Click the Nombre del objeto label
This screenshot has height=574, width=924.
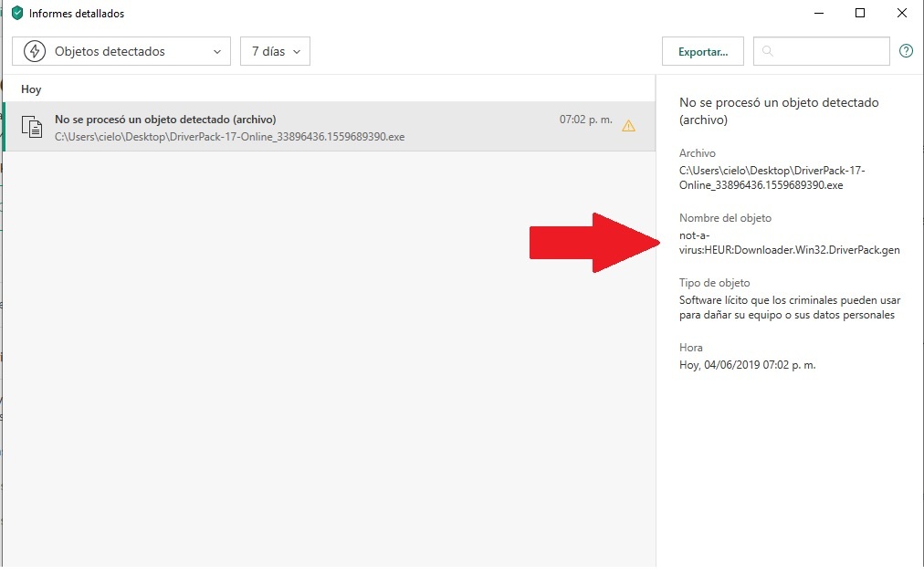725,218
